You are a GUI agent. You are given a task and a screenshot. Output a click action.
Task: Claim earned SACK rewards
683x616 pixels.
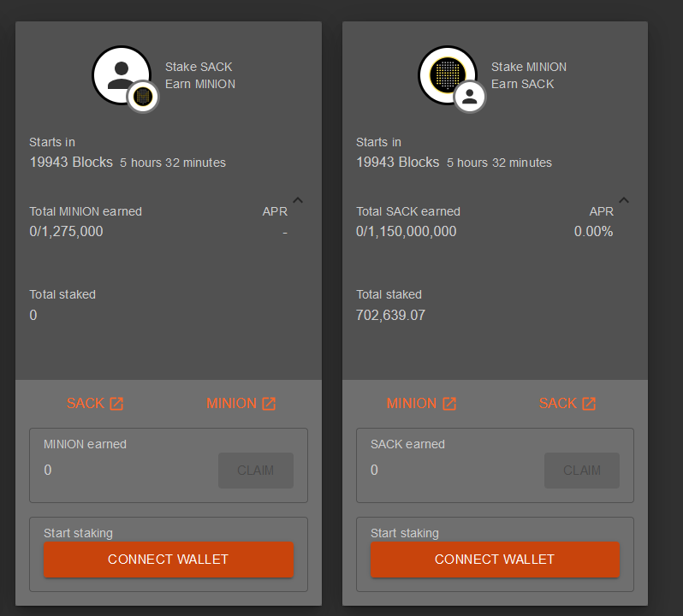click(582, 471)
